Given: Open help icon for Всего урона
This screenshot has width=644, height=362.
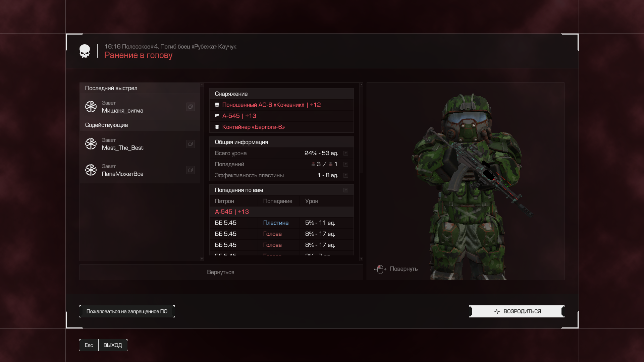Looking at the screenshot, I should pos(346,153).
